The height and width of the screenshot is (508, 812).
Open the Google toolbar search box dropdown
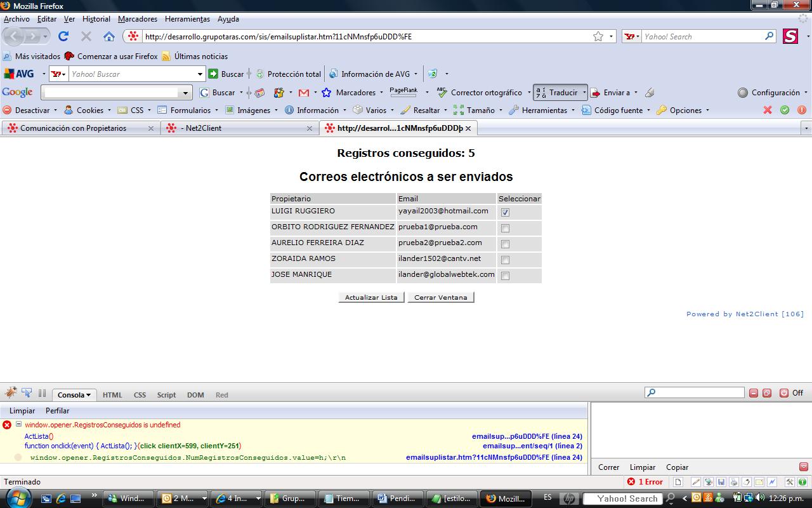coord(185,93)
